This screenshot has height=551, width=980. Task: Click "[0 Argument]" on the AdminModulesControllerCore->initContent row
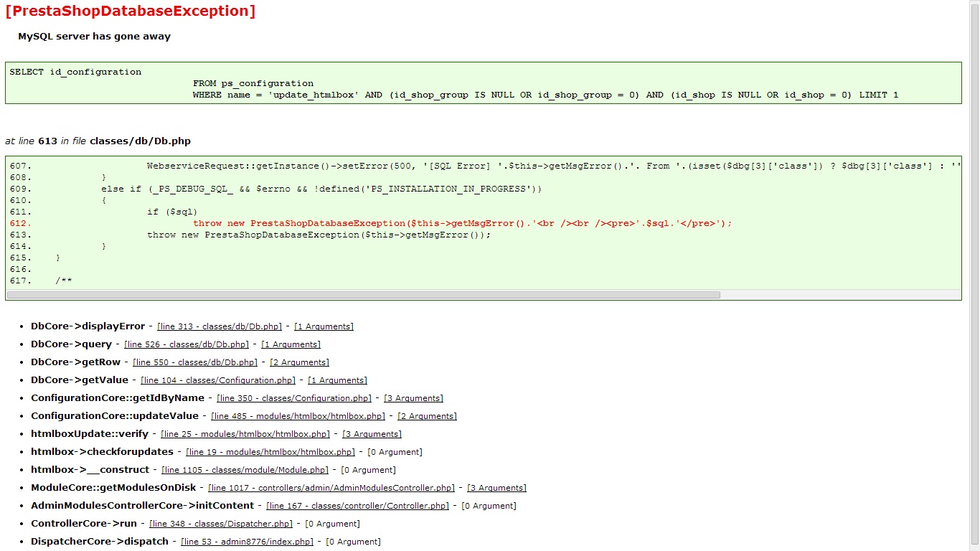489,506
